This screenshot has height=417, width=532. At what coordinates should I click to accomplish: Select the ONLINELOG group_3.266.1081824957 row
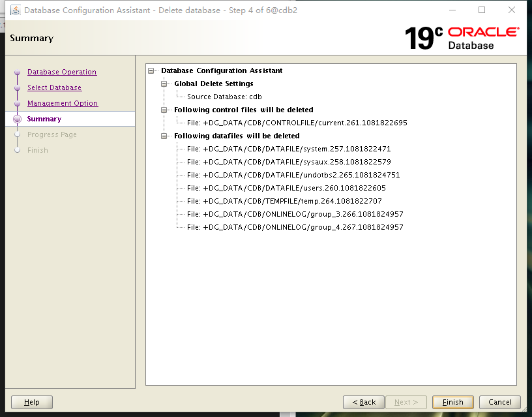pos(295,214)
